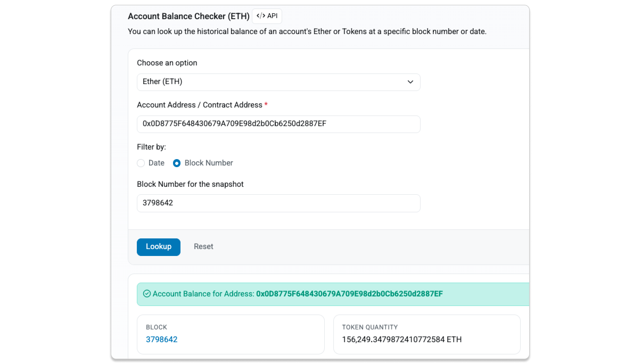This screenshot has height=364, width=641.
Task: Click the Account Balance Checker heading
Action: pos(188,16)
